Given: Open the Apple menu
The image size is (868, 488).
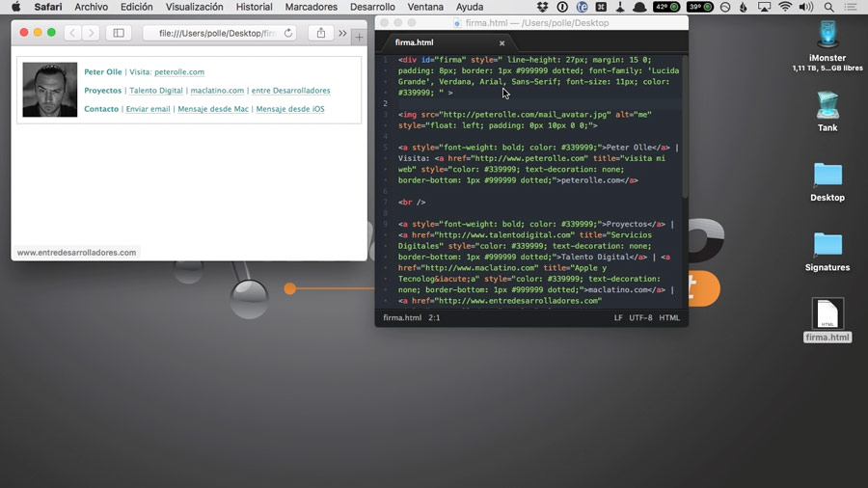Looking at the screenshot, I should [x=16, y=7].
